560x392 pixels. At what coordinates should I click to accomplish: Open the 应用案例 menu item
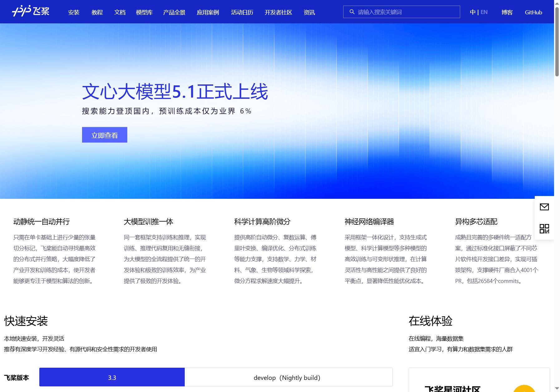[208, 12]
